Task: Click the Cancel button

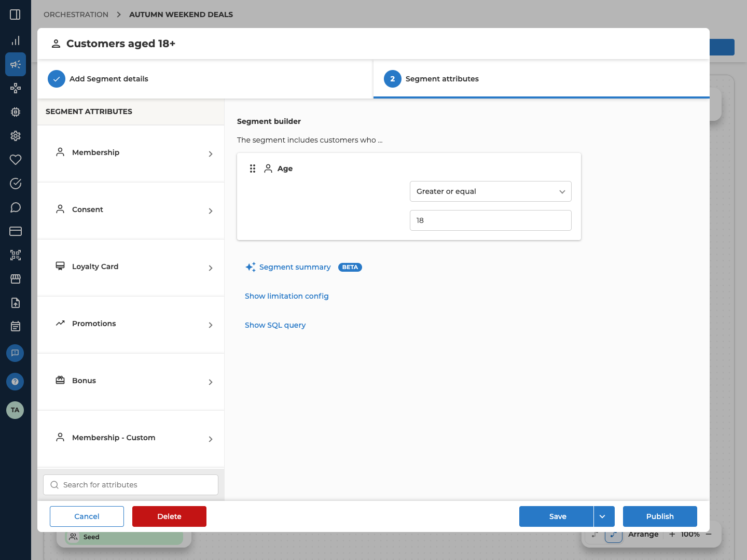Action: pos(87,516)
